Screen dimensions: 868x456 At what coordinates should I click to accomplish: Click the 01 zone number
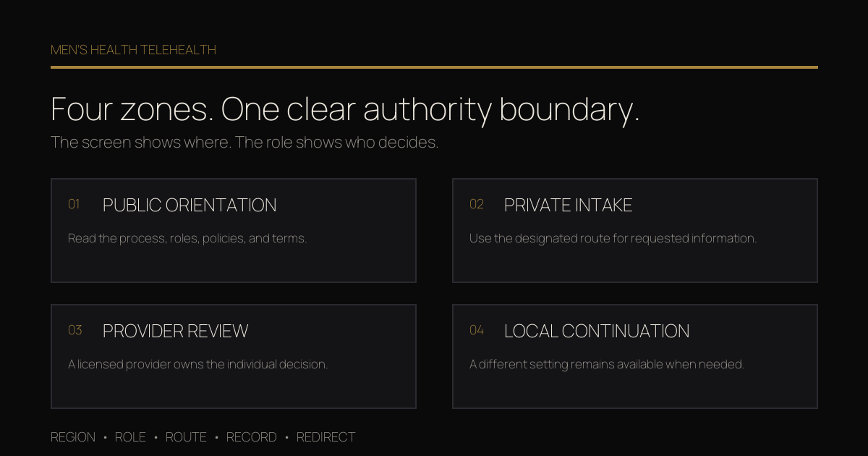coord(74,204)
